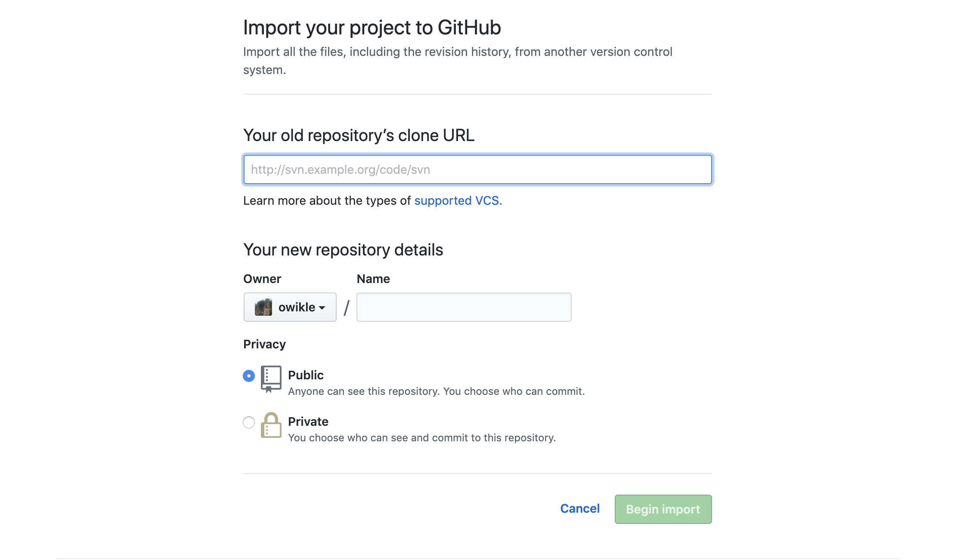Select the owner profile picture
This screenshot has height=560, width=966.
[264, 307]
